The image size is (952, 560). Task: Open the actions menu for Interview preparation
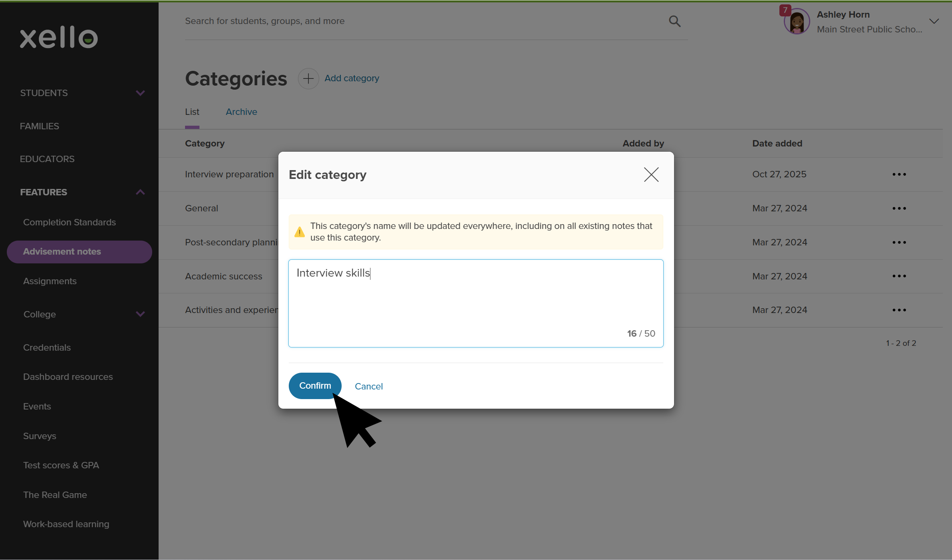point(899,174)
